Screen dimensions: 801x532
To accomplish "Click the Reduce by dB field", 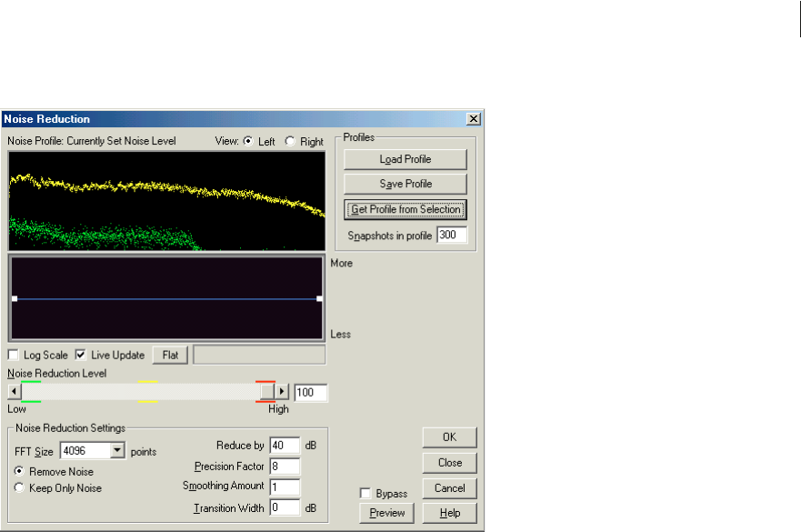I will tap(284, 446).
